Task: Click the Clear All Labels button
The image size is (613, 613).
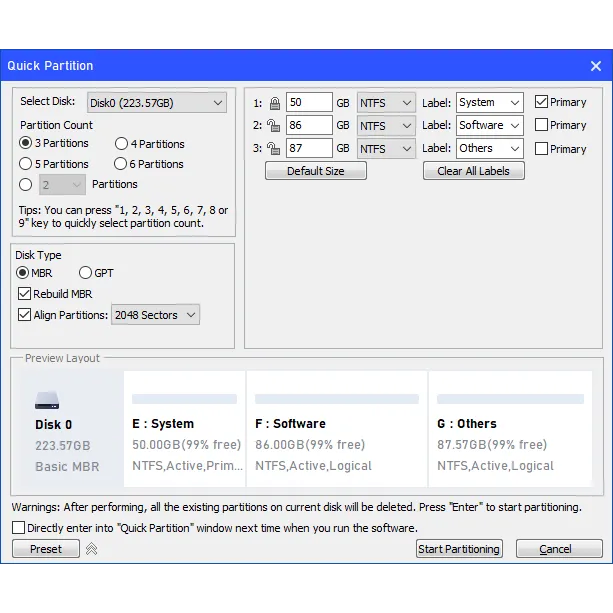Action: point(473,171)
